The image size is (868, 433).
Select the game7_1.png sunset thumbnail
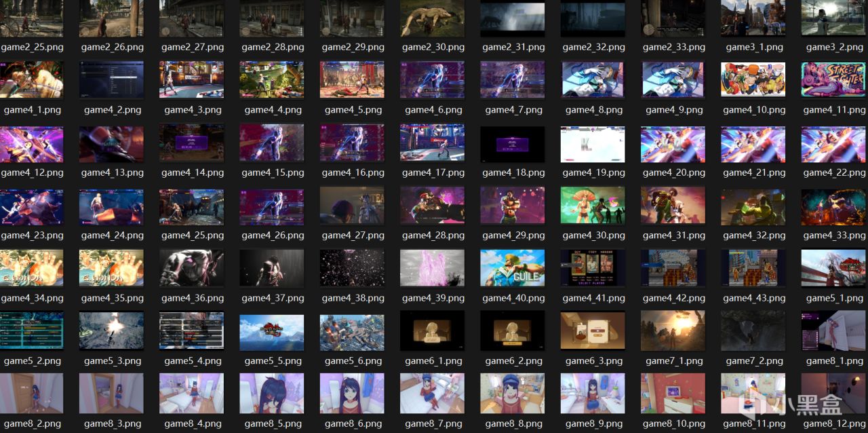click(673, 331)
